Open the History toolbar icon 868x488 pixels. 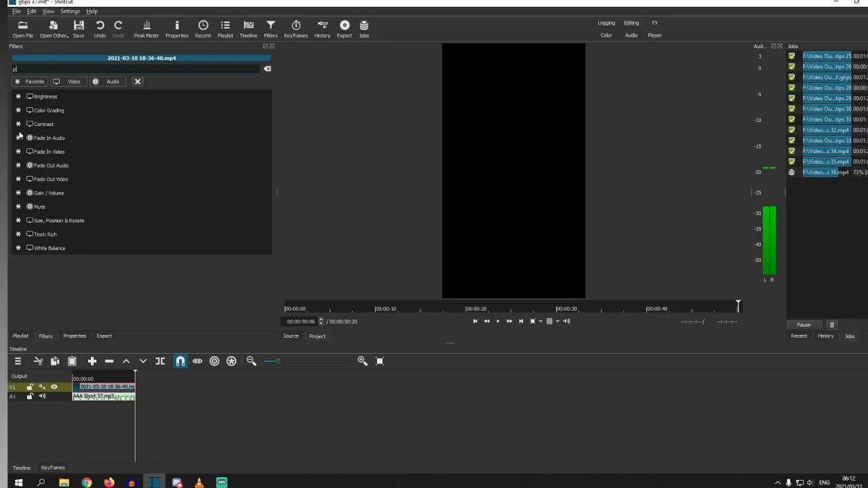(x=322, y=28)
